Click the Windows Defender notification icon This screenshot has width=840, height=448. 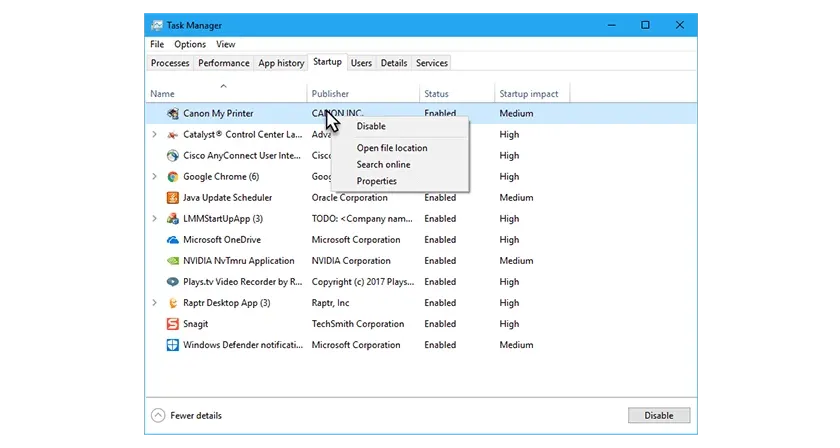click(173, 345)
